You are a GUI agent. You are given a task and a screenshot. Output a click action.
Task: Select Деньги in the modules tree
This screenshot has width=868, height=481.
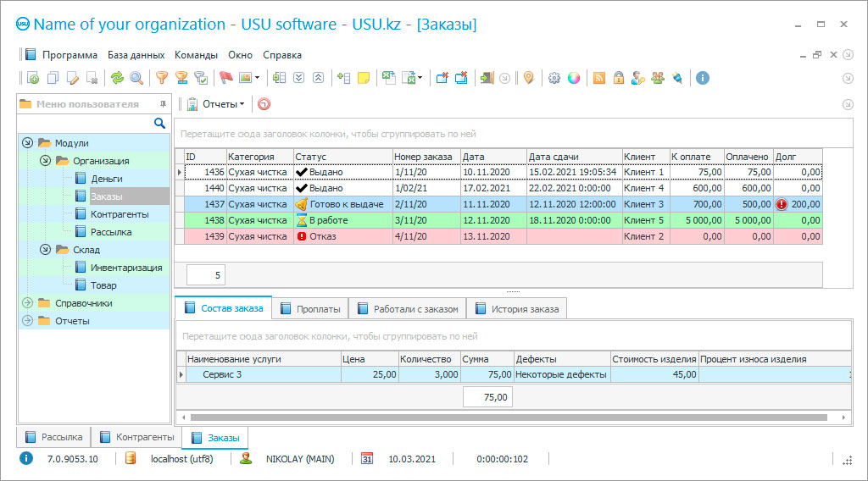[106, 179]
